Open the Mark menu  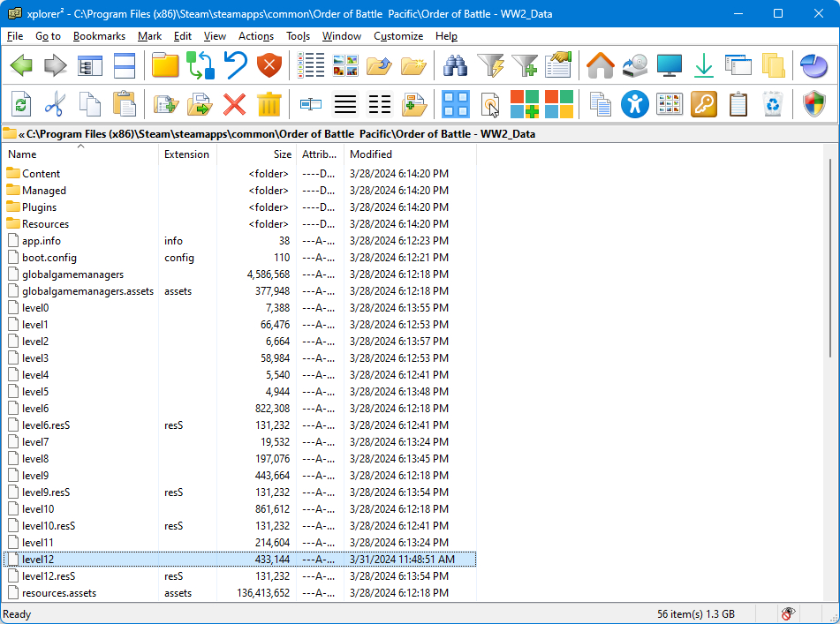pos(149,36)
